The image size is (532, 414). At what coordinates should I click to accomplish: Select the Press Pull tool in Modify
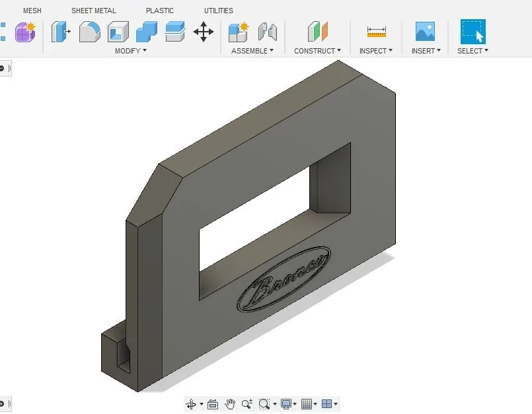[x=61, y=31]
